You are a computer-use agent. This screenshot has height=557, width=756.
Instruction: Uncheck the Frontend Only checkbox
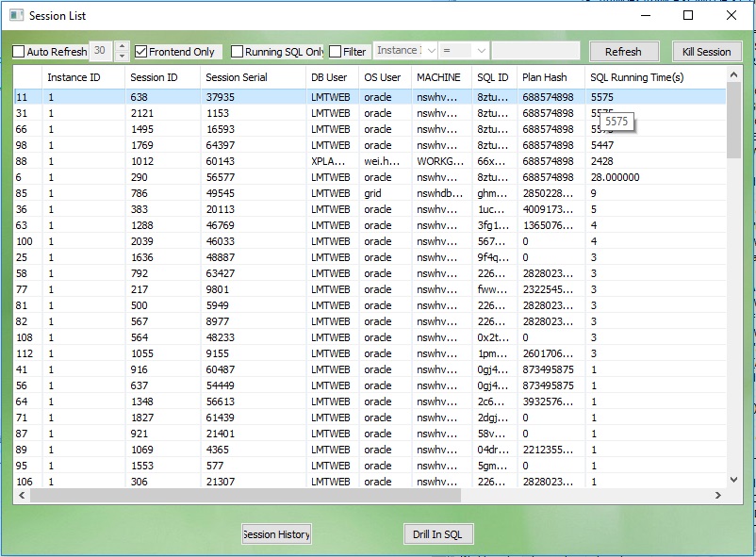click(140, 52)
